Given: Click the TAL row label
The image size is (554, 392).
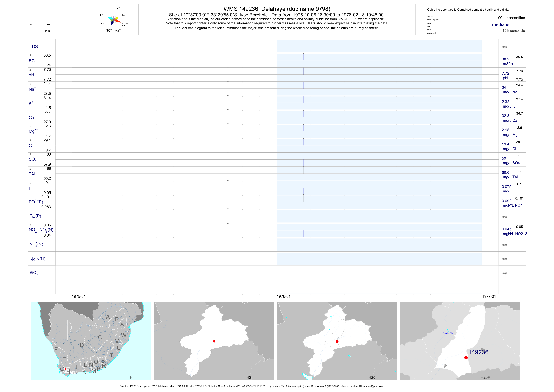Looking at the screenshot, I should tap(33, 174).
